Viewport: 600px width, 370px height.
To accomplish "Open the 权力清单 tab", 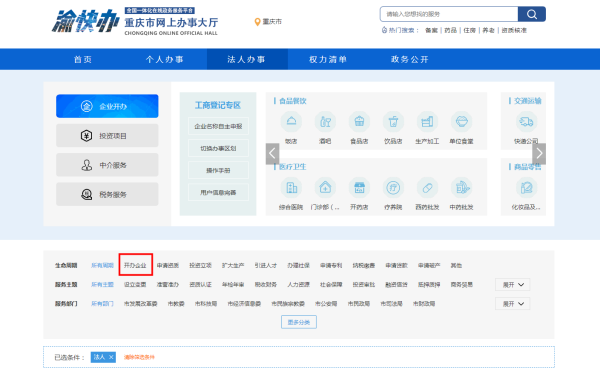I will point(328,59).
